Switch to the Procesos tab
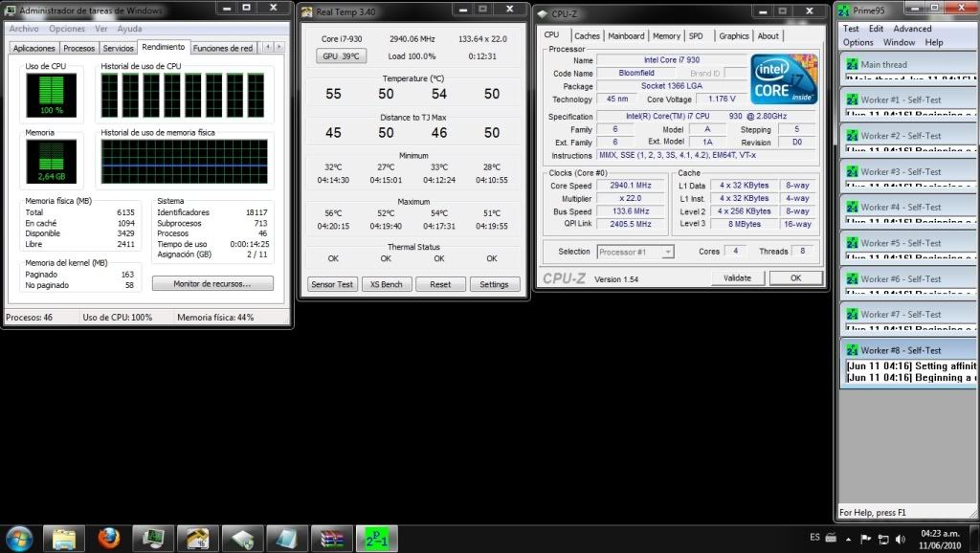 [78, 48]
